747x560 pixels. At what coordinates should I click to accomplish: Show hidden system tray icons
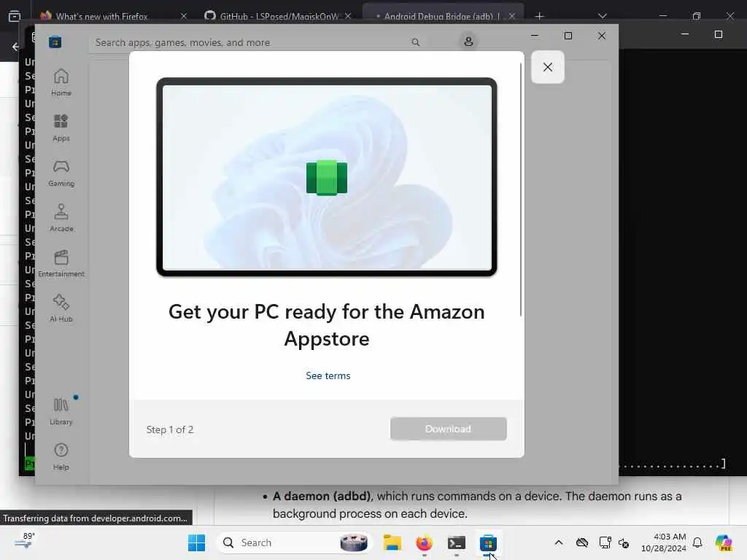[559, 542]
